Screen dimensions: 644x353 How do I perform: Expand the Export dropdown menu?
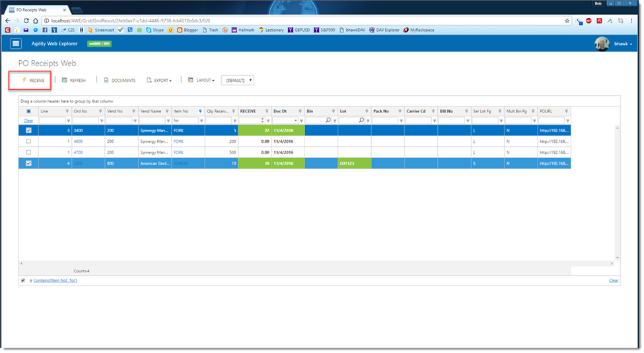coord(159,81)
